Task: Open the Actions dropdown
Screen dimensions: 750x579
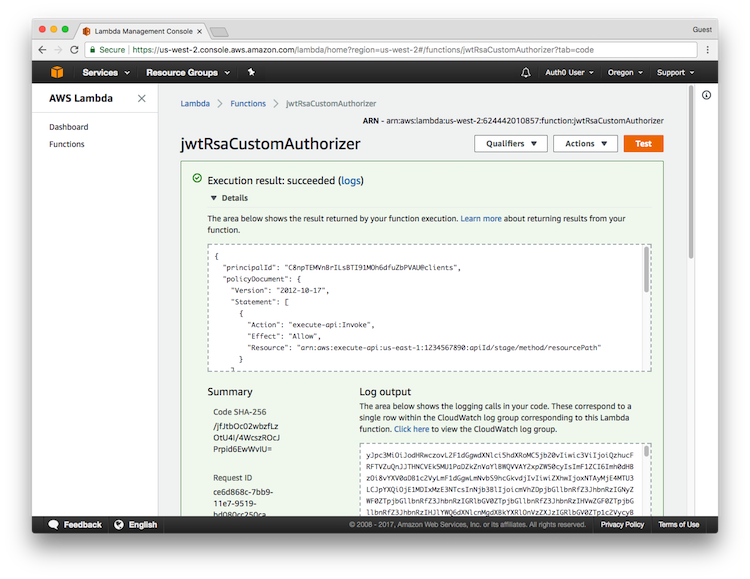Action: (585, 144)
